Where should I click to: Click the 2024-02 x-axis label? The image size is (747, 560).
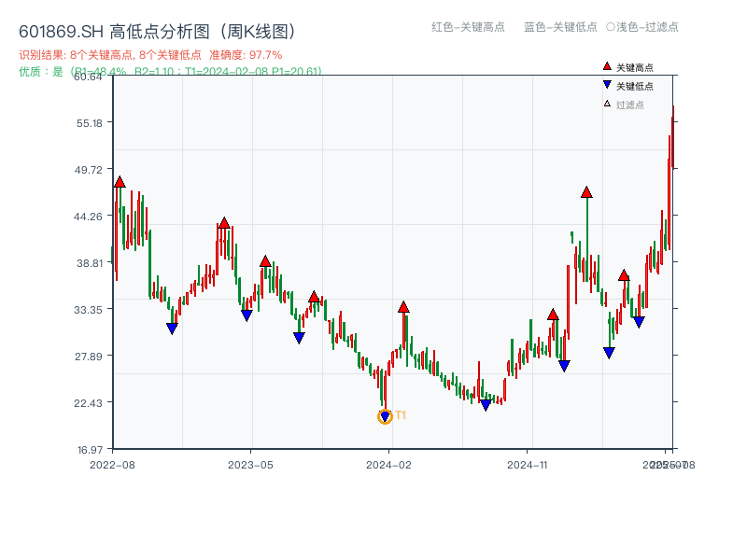(388, 465)
